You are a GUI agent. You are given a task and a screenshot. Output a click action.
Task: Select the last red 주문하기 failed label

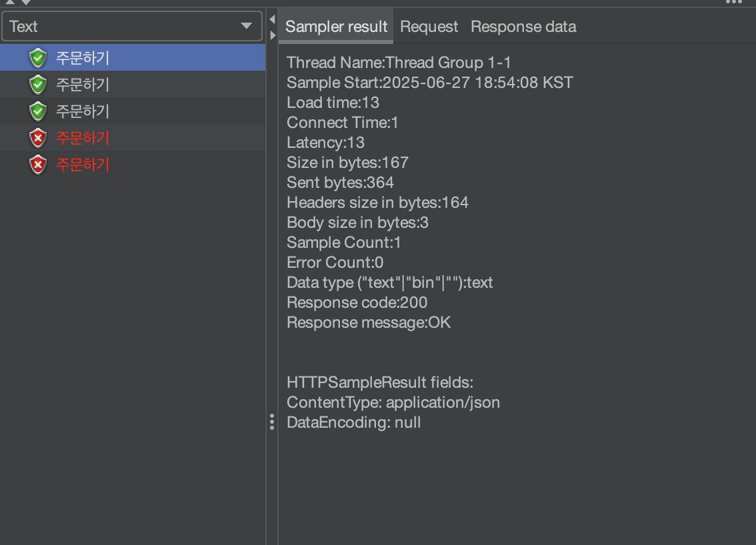[x=83, y=164]
